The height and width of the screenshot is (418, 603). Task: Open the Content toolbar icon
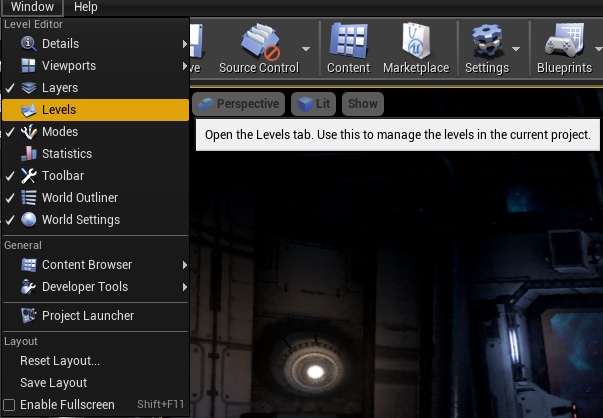pos(348,41)
